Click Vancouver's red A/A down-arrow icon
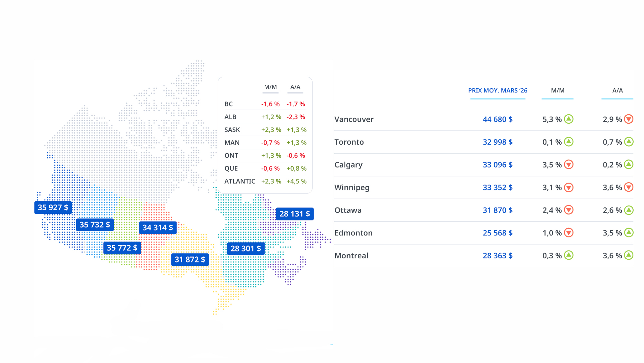The width and height of the screenshot is (644, 363). tap(629, 119)
